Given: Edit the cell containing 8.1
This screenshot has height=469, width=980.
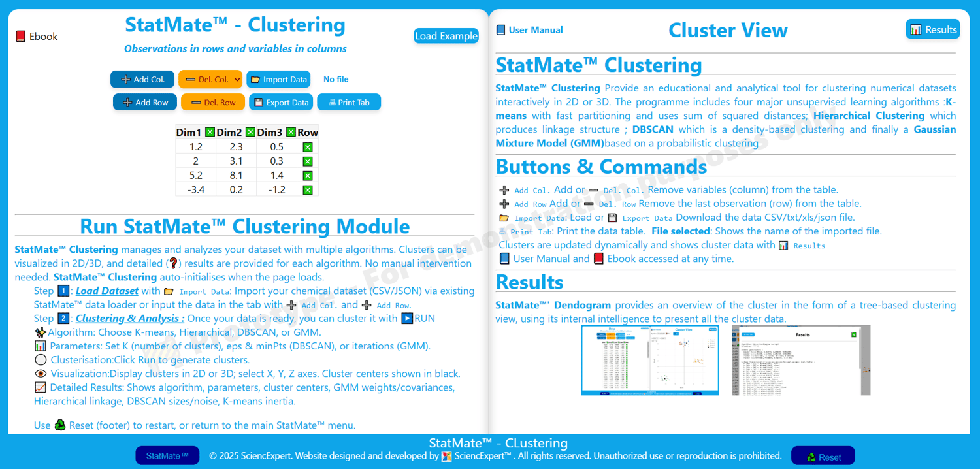Looking at the screenshot, I should tap(236, 176).
